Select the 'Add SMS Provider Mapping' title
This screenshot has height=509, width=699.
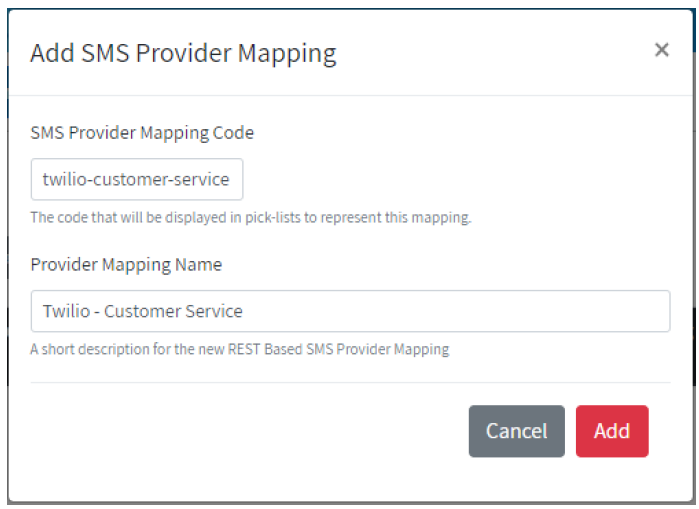[183, 53]
